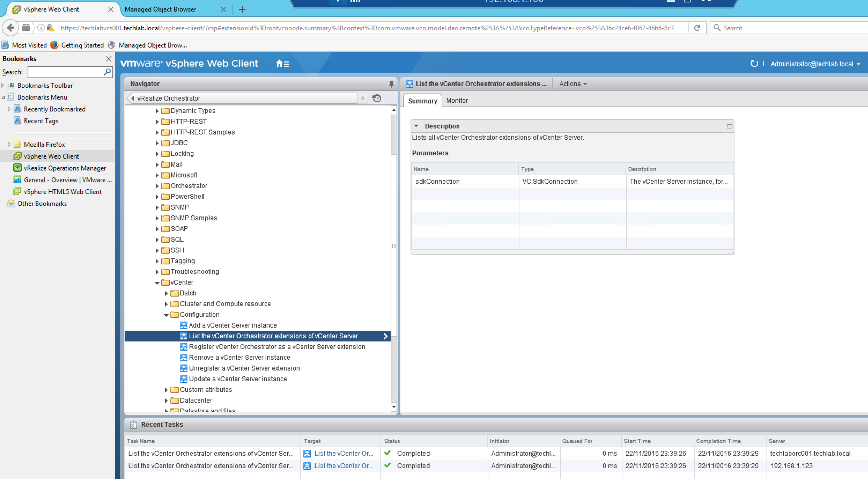The image size is (868, 479).
Task: Select Register vCenter Orchestrator as extension workflow
Action: click(x=272, y=347)
